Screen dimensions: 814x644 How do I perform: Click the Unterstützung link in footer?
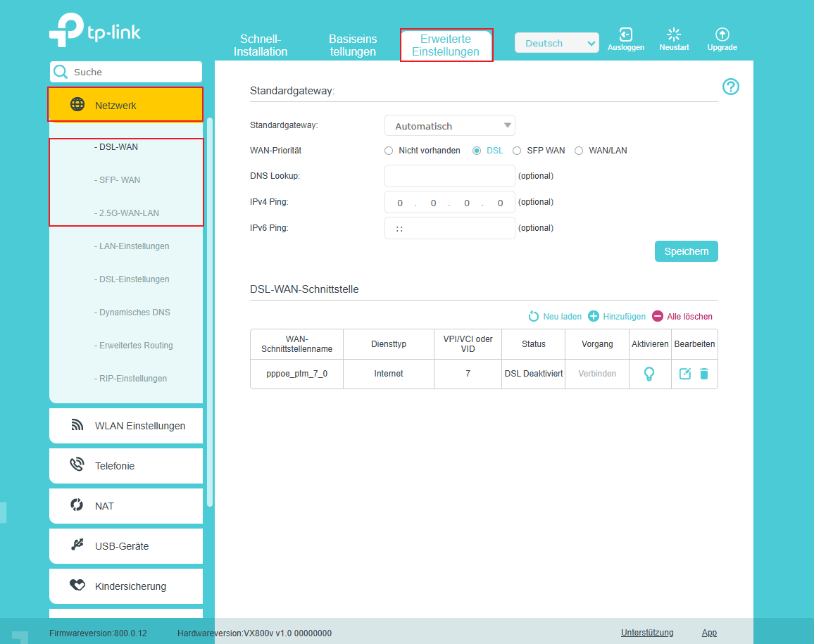click(x=646, y=633)
